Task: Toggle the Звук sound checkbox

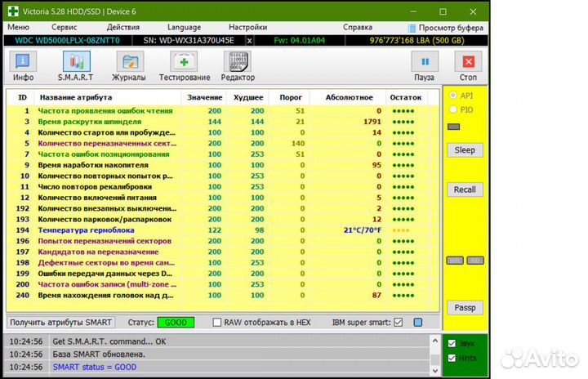Action: pyautogui.click(x=452, y=343)
